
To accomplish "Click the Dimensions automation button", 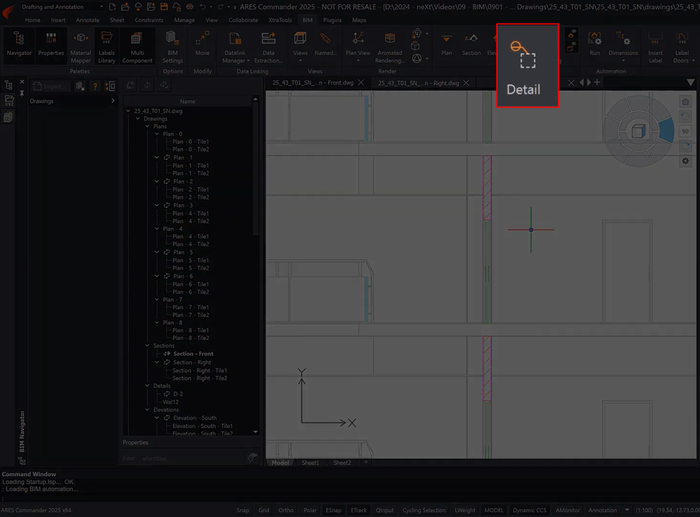I will pyautogui.click(x=623, y=46).
